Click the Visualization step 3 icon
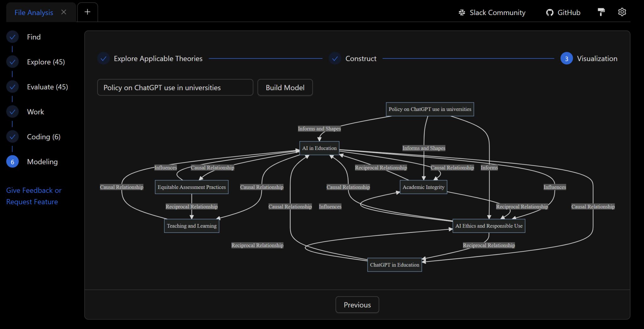The width and height of the screenshot is (644, 329). point(566,59)
